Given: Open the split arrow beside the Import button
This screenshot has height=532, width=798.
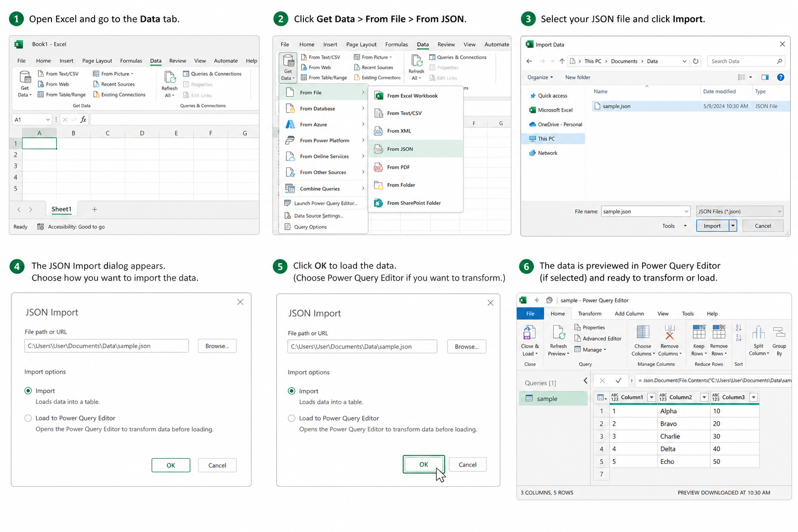Looking at the screenshot, I should tap(733, 226).
